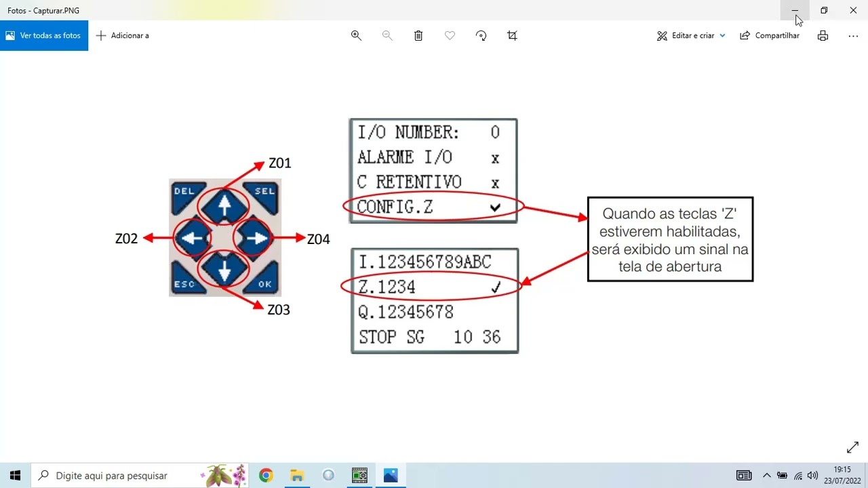Select the Photos app on taskbar
The width and height of the screenshot is (868, 488).
(391, 475)
